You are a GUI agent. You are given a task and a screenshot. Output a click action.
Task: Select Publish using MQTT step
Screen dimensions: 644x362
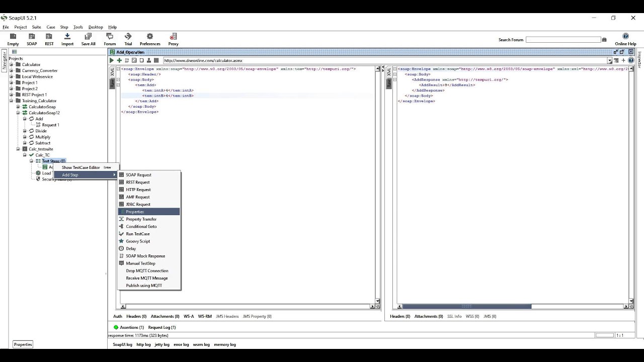pos(149,286)
